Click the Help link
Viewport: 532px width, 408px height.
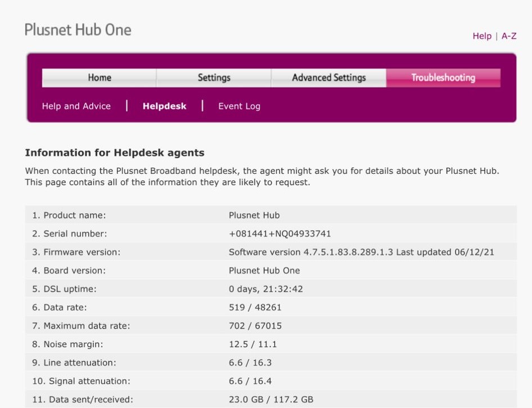click(x=482, y=35)
